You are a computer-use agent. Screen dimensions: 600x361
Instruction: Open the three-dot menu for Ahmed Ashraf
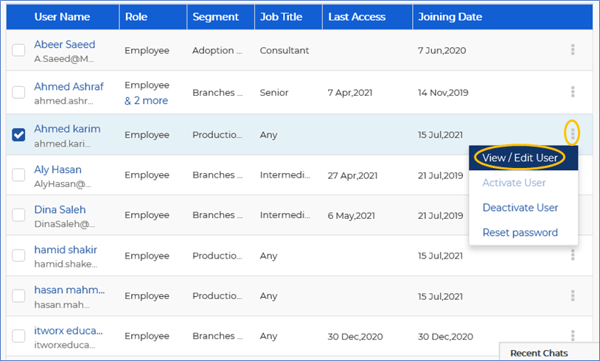pos(572,91)
